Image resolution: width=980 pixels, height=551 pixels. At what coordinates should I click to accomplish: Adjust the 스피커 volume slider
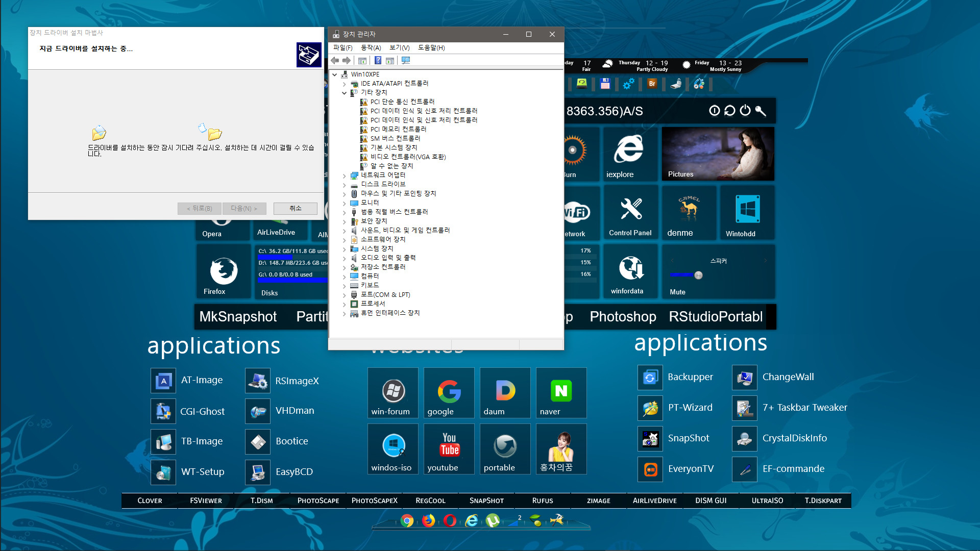[x=698, y=275]
